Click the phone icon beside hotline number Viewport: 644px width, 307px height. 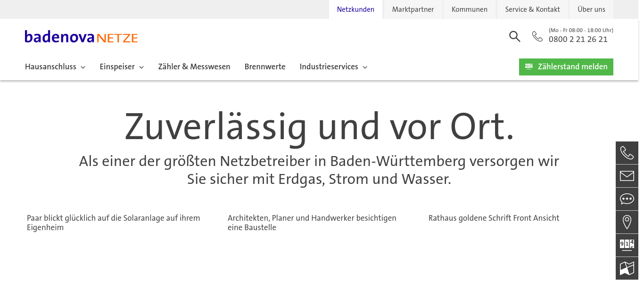tap(537, 36)
